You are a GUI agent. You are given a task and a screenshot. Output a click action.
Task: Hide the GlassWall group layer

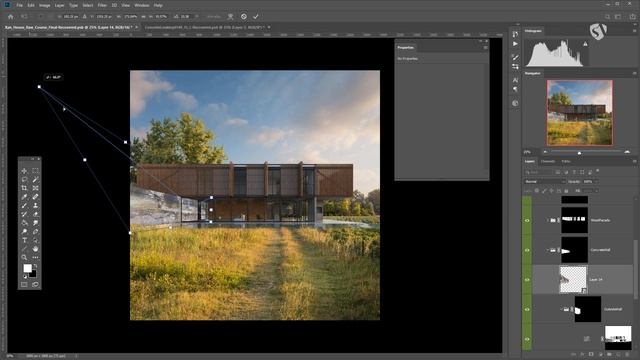click(527, 309)
